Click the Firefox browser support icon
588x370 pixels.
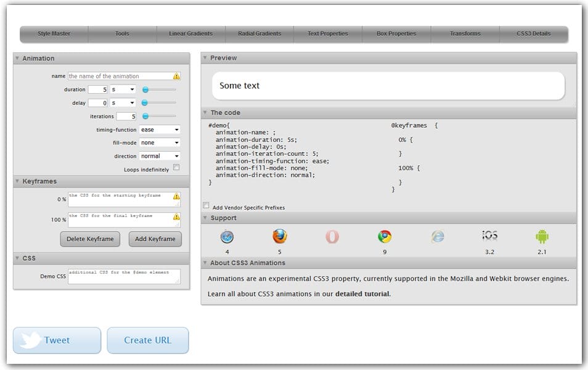[280, 237]
